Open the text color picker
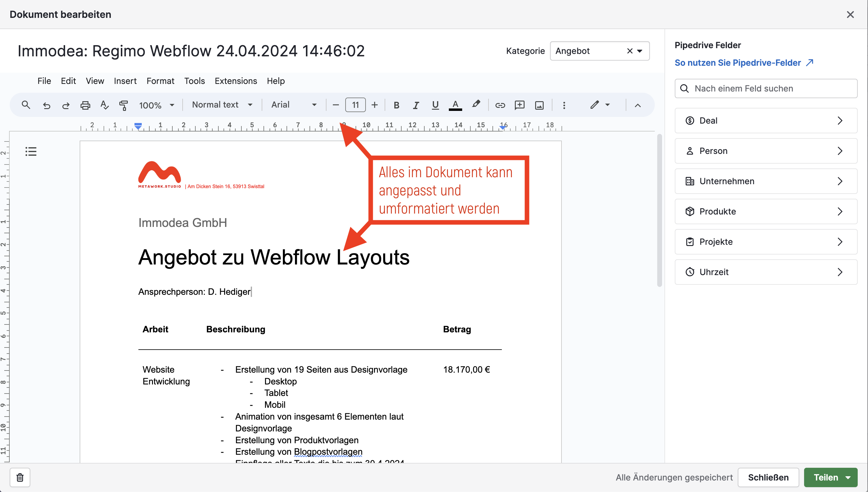The height and width of the screenshot is (492, 868). point(455,105)
